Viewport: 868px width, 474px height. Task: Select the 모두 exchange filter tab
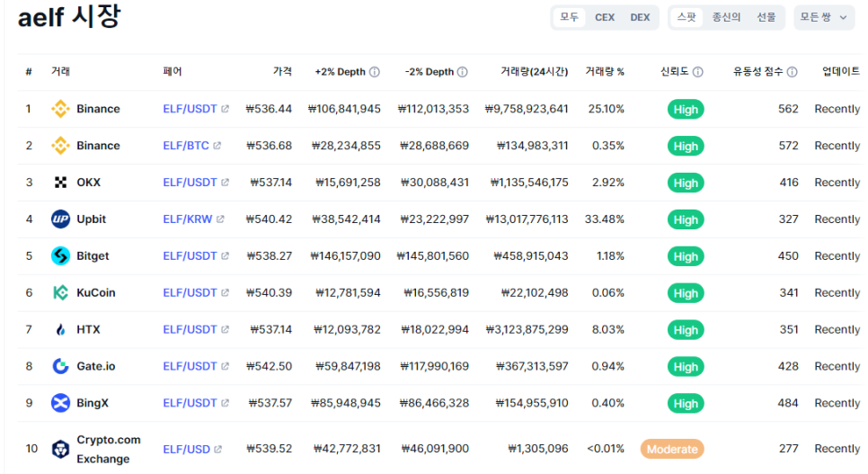tap(569, 17)
